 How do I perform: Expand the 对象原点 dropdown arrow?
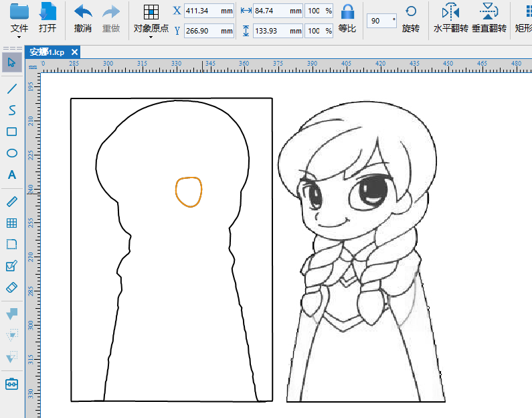point(151,37)
